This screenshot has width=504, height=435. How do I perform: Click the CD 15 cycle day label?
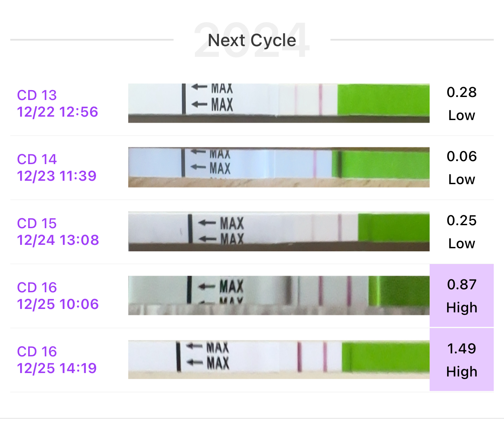37,223
